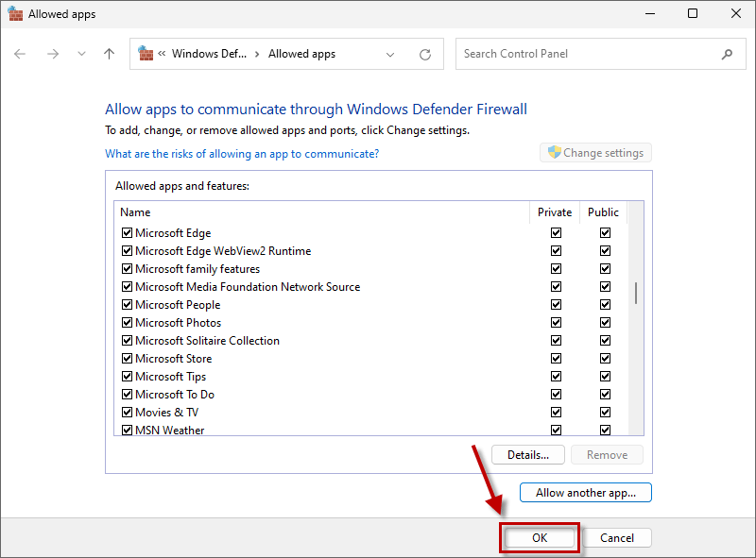Viewport: 756px width, 558px height.
Task: Toggle Private checkbox for Microsoft To Do
Action: tap(556, 394)
